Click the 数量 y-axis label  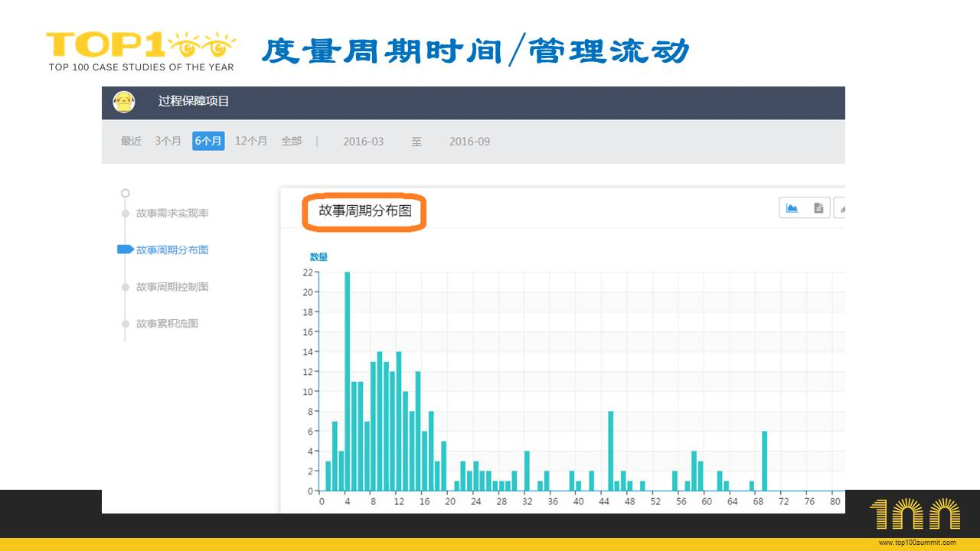coord(319,256)
